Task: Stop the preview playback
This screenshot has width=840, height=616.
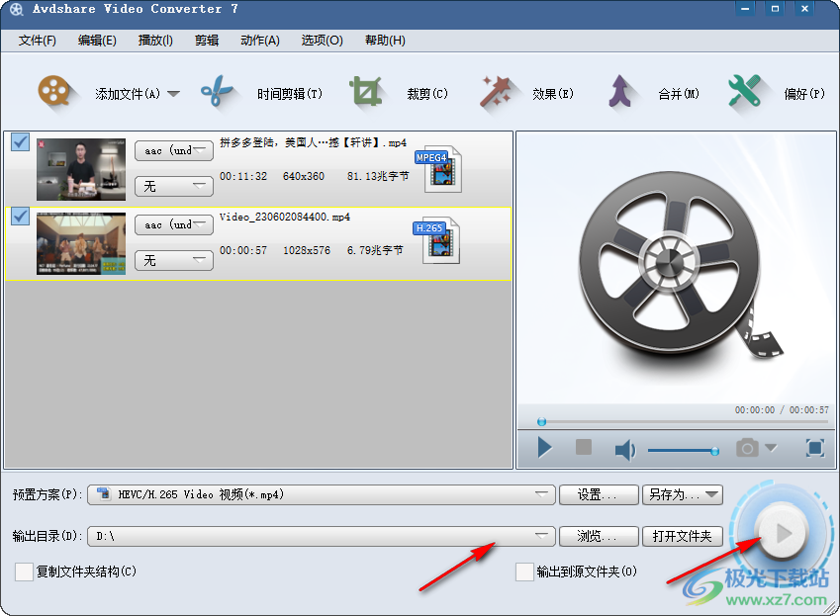Action: point(584,447)
